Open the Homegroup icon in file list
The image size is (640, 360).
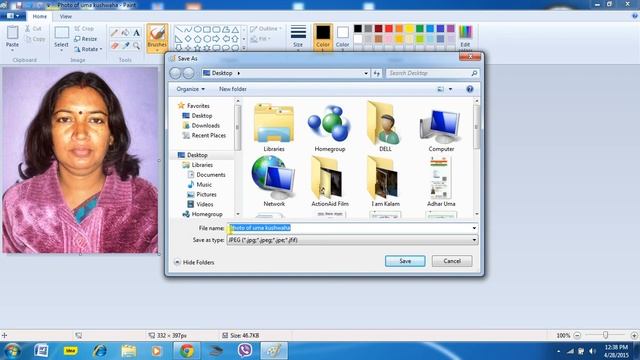330,128
